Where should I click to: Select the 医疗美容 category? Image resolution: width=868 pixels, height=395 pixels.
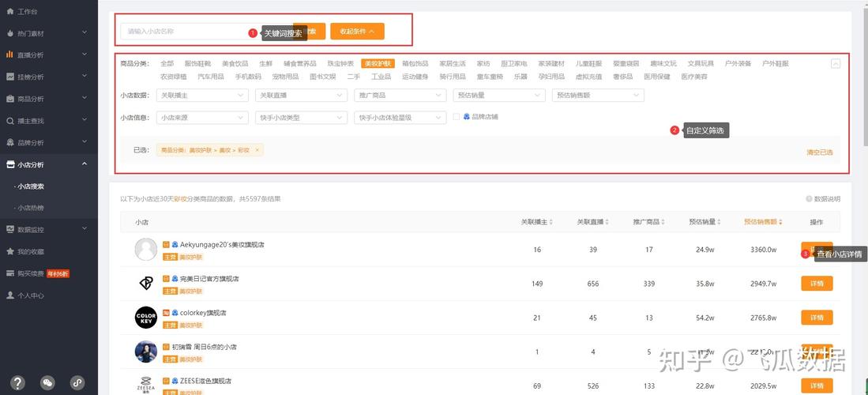(694, 77)
